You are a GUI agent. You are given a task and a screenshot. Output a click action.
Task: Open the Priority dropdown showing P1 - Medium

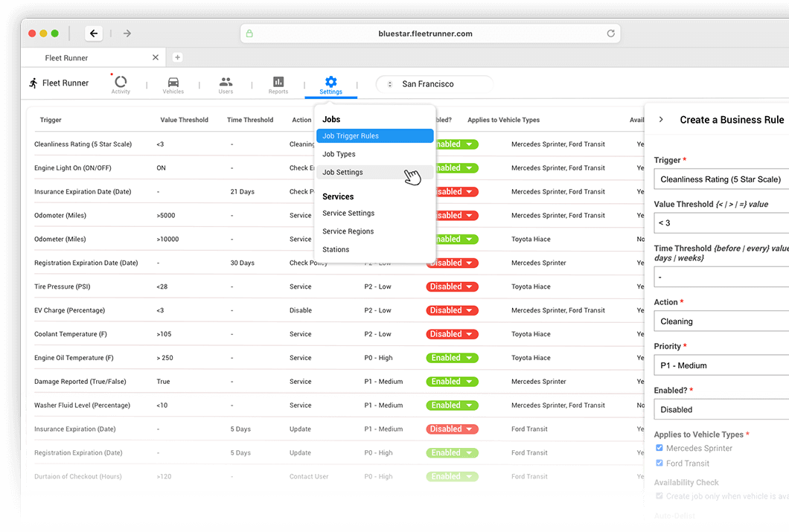pos(726,365)
